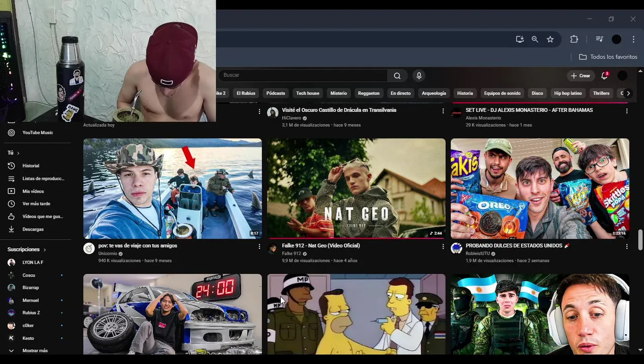
Task: Click the search magnifier button
Action: coord(397,76)
